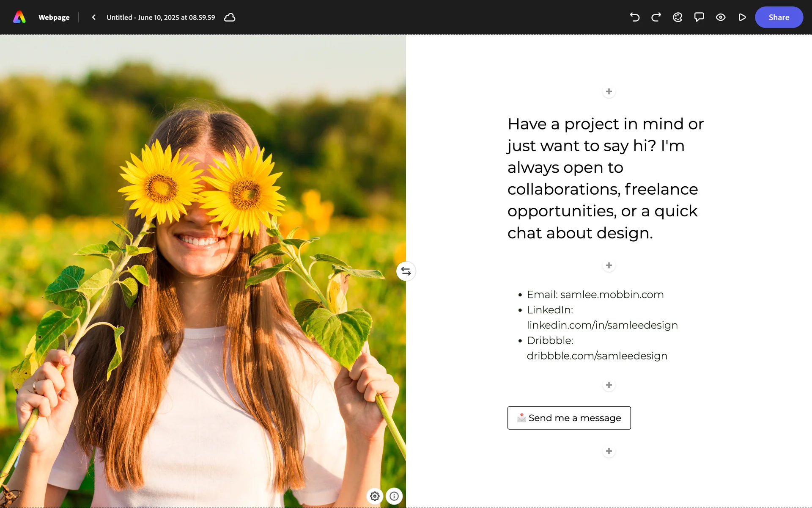Swap image and text sides with arrows icon
This screenshot has width=812, height=508.
pyautogui.click(x=406, y=271)
